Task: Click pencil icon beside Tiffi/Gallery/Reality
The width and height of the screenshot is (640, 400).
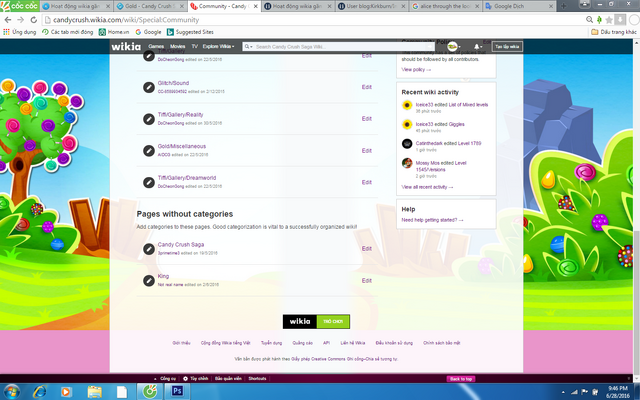Action: [x=149, y=119]
